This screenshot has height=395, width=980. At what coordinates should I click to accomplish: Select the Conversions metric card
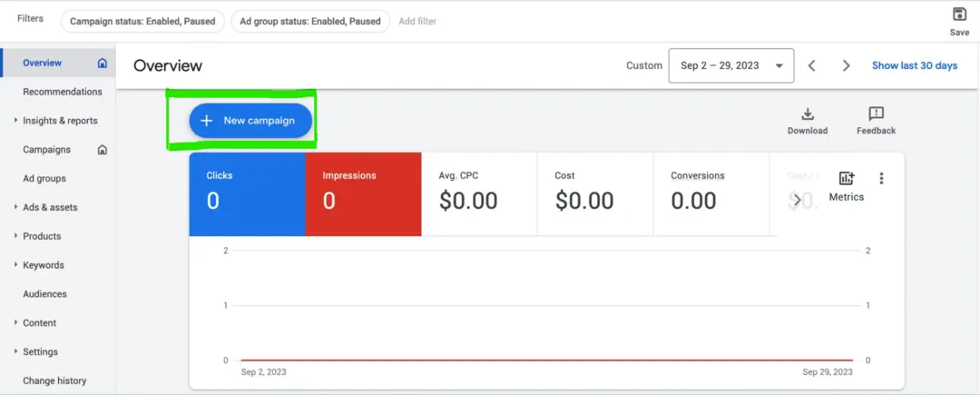click(711, 194)
